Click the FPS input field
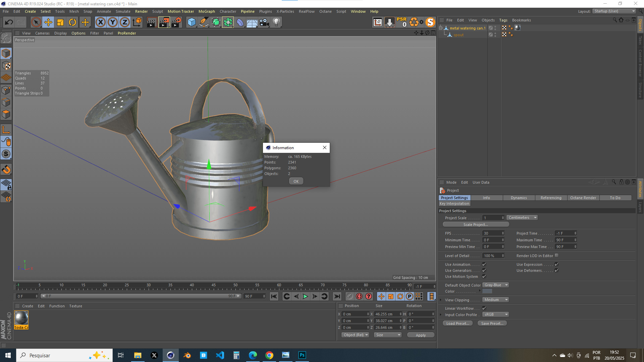This screenshot has height=362, width=644. point(493,233)
